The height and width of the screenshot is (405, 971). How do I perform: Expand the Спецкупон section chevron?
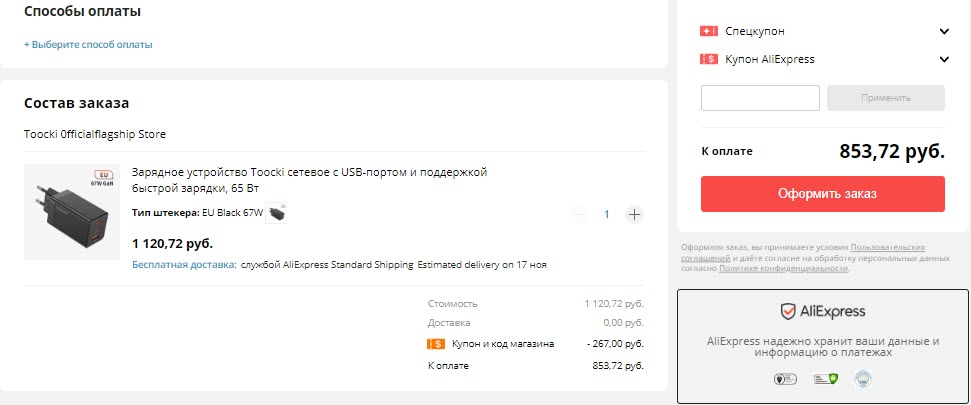(944, 31)
